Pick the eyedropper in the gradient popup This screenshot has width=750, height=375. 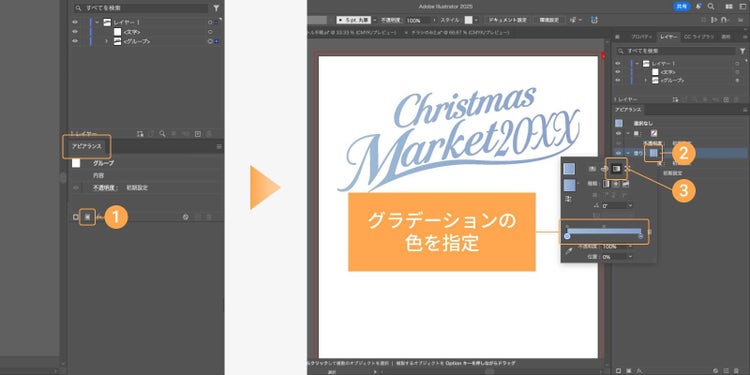point(569,251)
